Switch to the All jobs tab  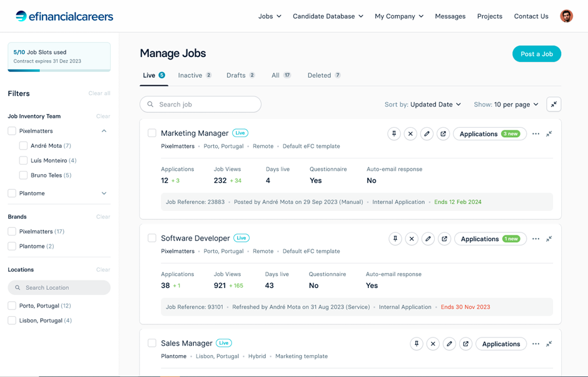tap(281, 75)
